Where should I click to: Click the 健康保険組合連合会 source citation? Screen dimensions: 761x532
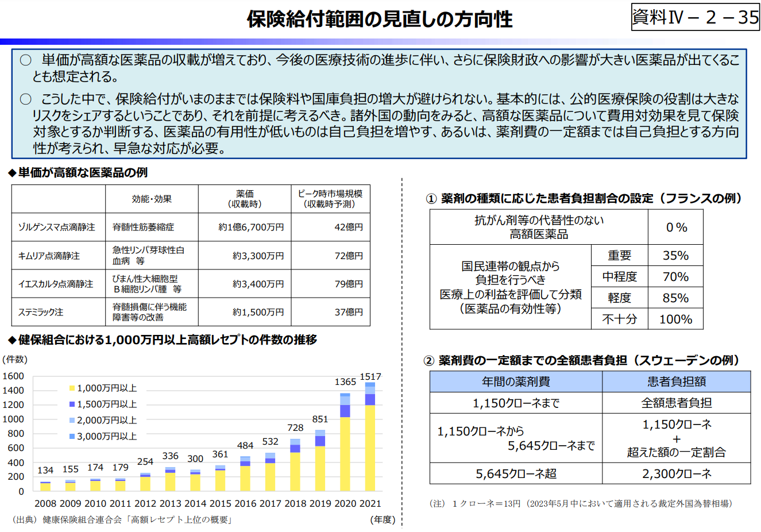122,519
